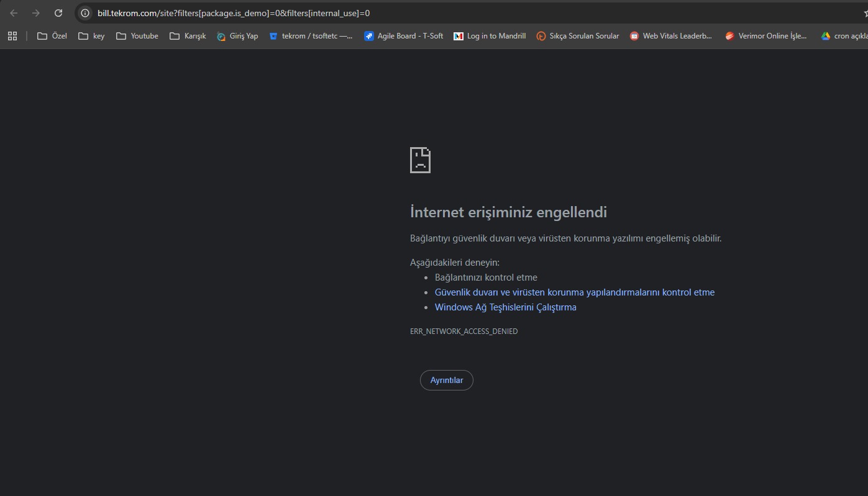The image size is (868, 496).
Task: Click the browser back arrow button
Action: 14,13
